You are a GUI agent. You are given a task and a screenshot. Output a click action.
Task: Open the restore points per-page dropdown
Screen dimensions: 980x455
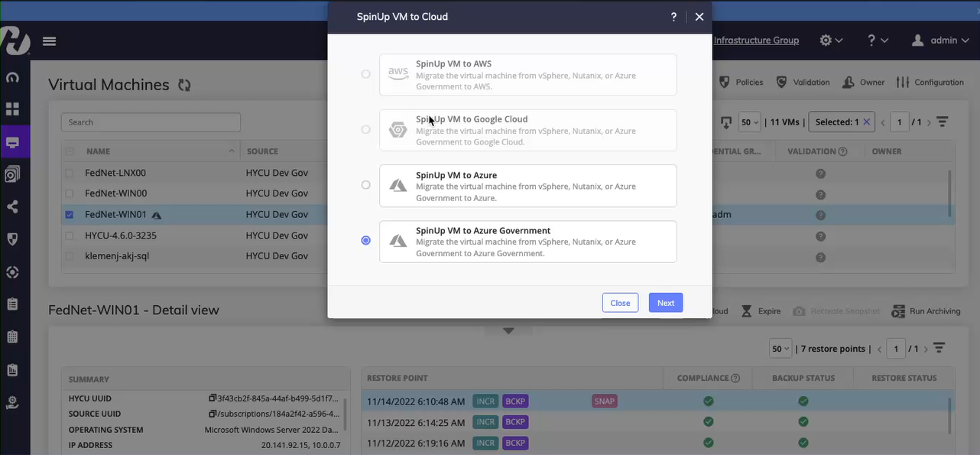coord(780,348)
